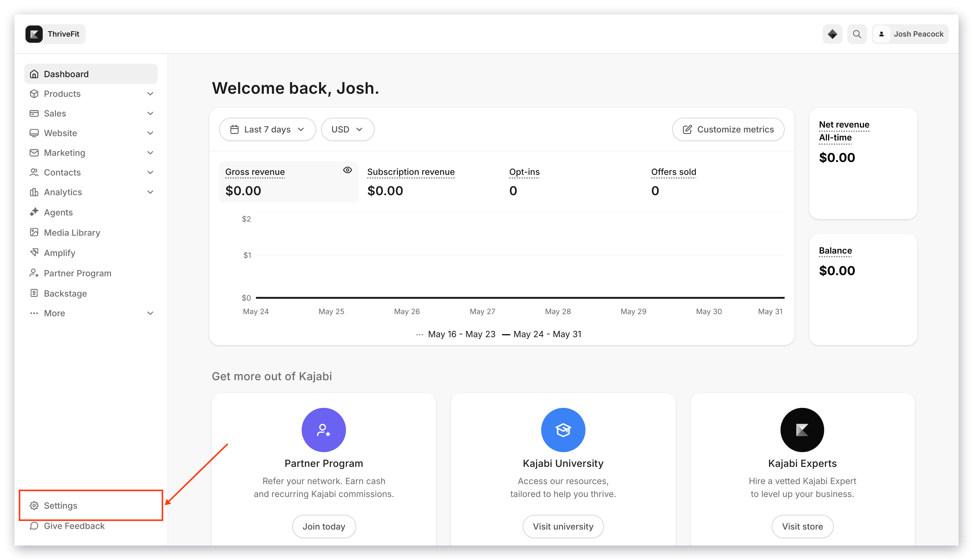The width and height of the screenshot is (973, 560).
Task: Click the May 16 - May 23 legend
Action: [x=455, y=334]
